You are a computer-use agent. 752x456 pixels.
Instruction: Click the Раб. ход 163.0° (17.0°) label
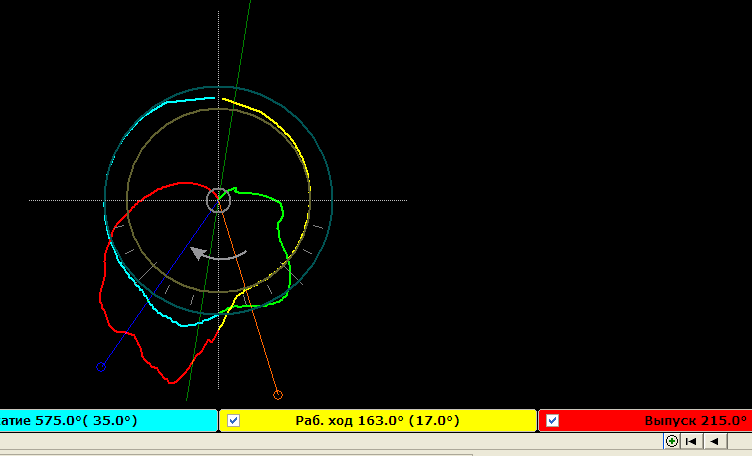tap(377, 421)
